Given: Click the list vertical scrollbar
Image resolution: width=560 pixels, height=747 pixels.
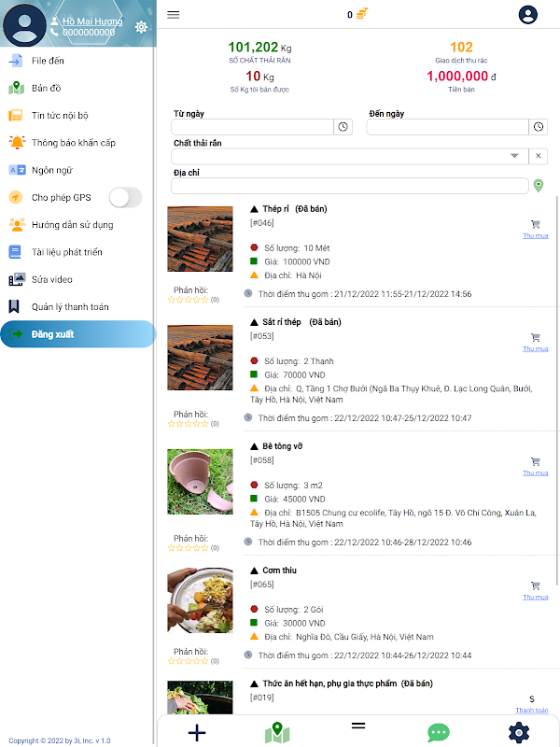Looking at the screenshot, I should coord(556,389).
